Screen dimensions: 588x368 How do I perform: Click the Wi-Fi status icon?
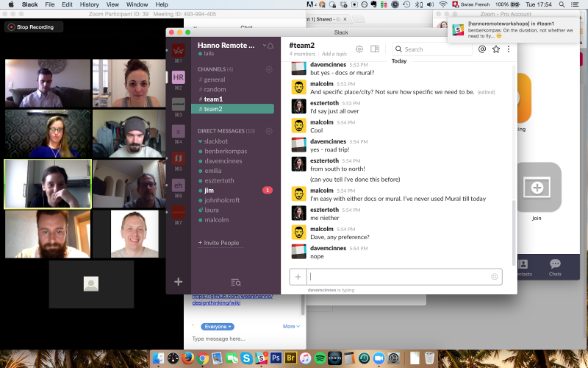(443, 4)
